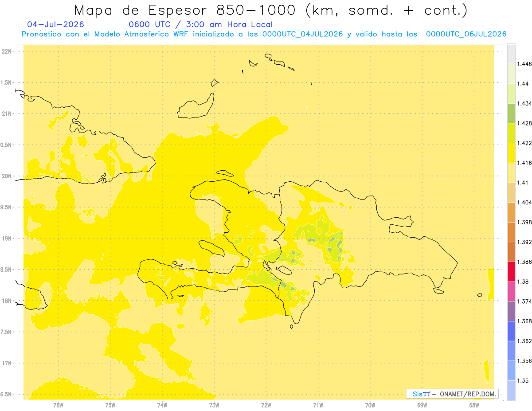Click the legend value 1.422

[524, 143]
